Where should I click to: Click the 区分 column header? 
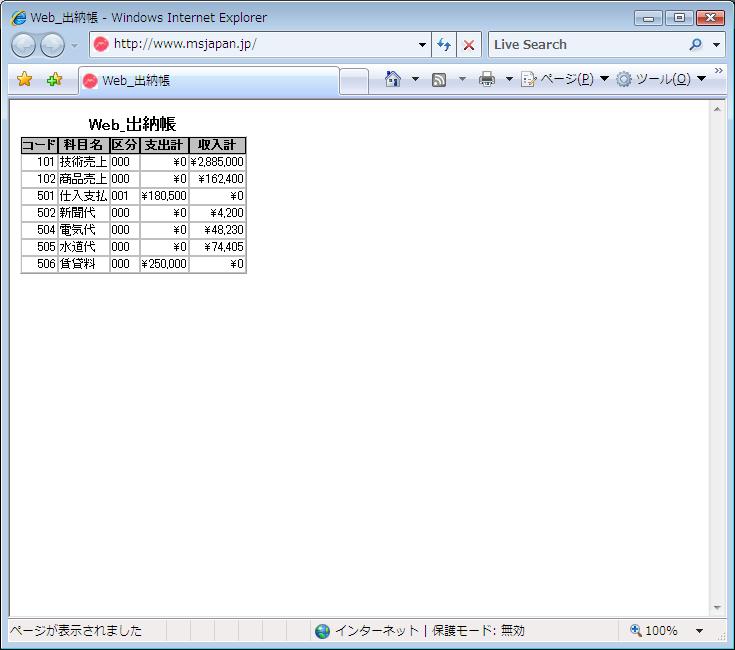[x=124, y=145]
